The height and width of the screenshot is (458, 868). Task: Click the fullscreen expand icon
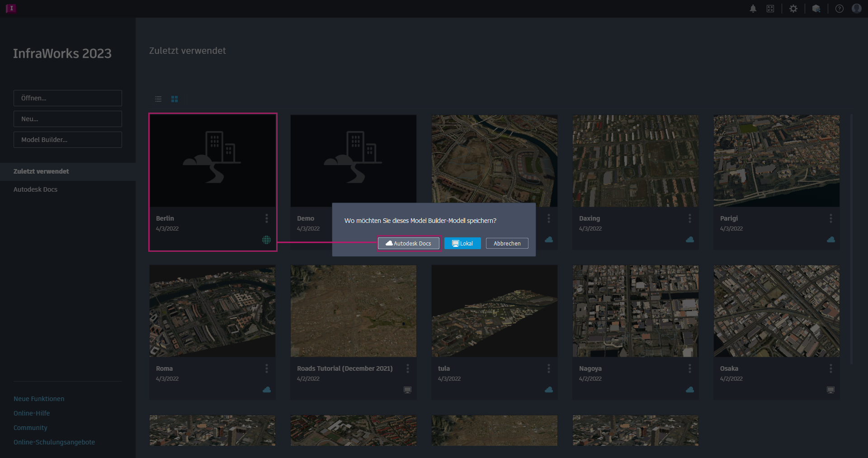point(770,9)
